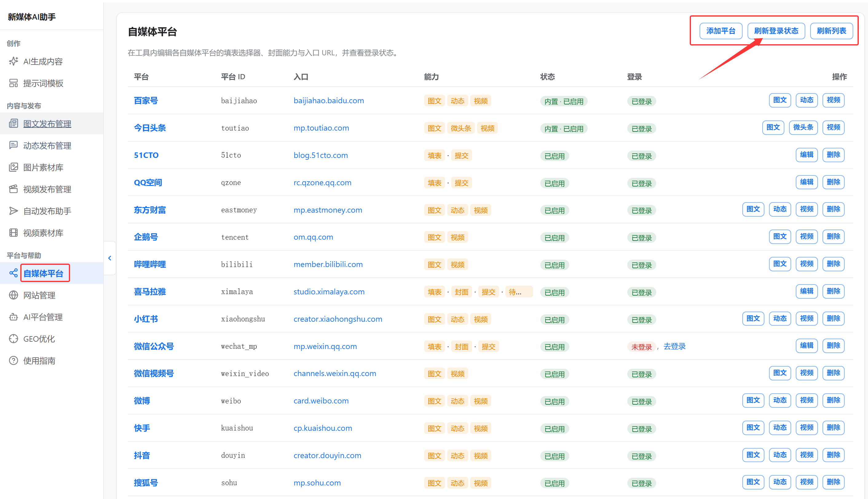Click the 刷新登录状态 button
The image size is (868, 499).
point(776,31)
